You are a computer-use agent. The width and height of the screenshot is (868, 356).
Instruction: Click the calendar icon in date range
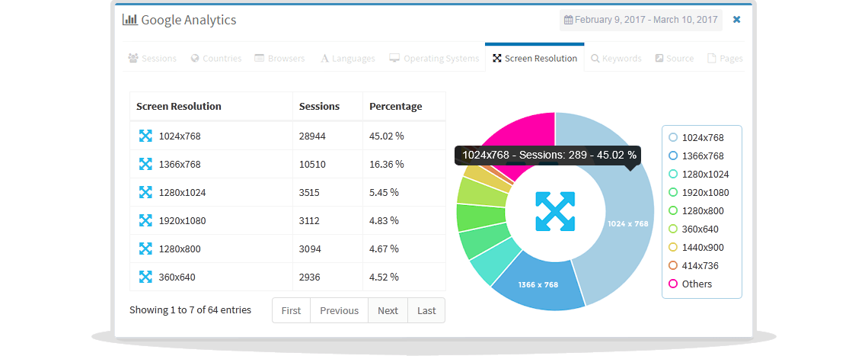coord(568,20)
